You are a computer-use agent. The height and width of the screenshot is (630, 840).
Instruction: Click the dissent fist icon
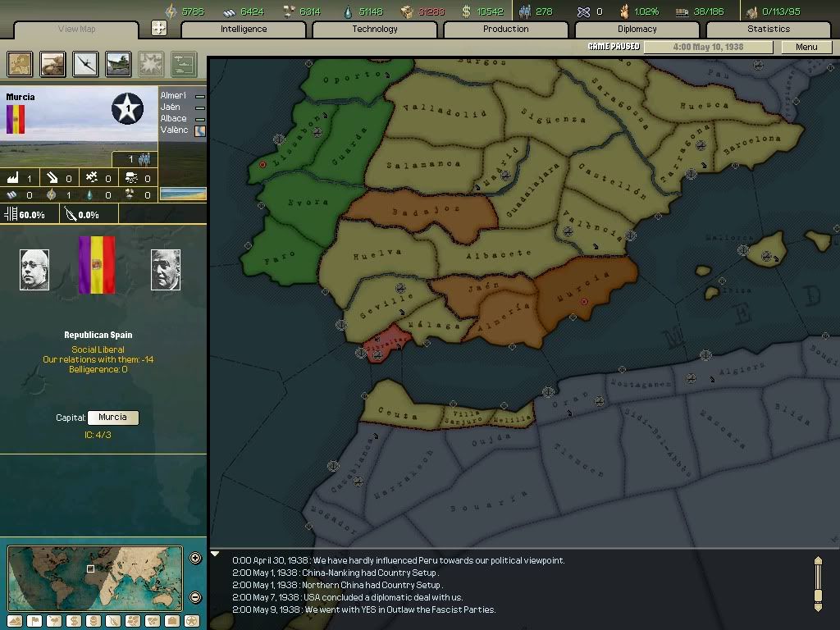[624, 11]
